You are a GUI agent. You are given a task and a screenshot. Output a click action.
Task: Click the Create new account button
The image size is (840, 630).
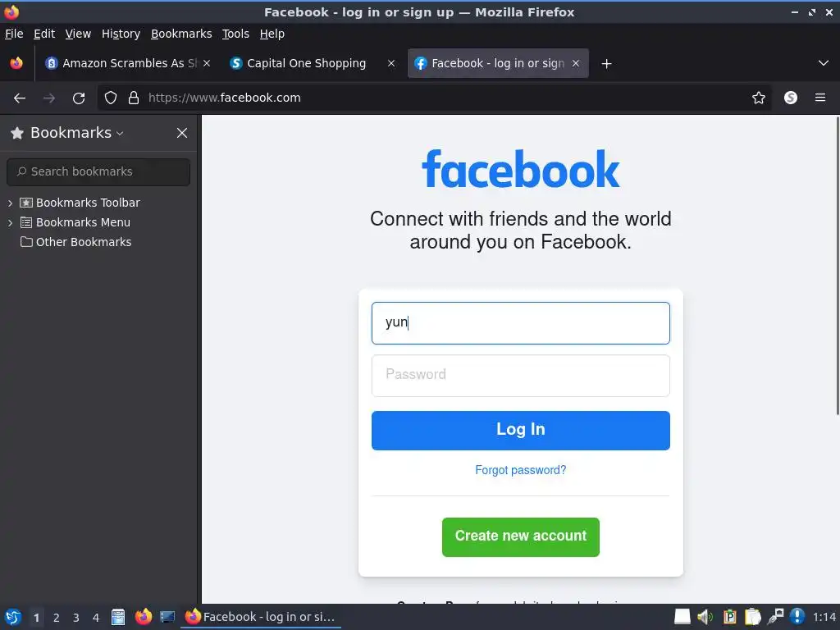tap(521, 536)
